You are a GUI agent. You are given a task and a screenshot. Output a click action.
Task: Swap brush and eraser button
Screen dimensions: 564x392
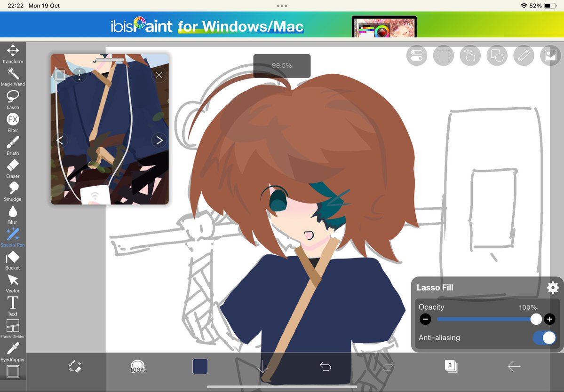coord(75,367)
